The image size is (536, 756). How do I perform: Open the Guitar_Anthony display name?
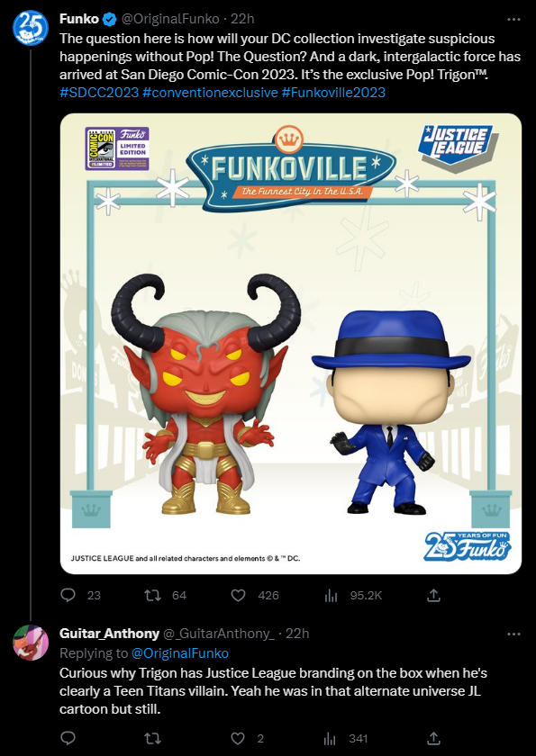pos(109,633)
